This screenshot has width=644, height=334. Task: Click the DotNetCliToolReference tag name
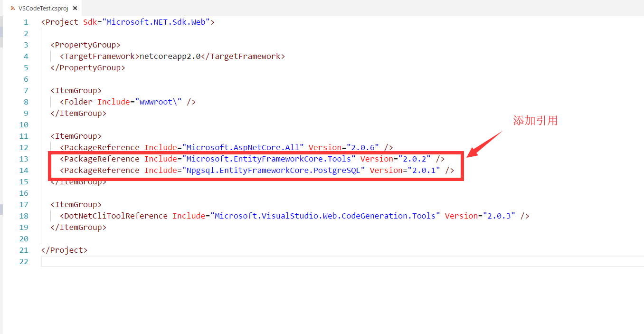(115, 216)
